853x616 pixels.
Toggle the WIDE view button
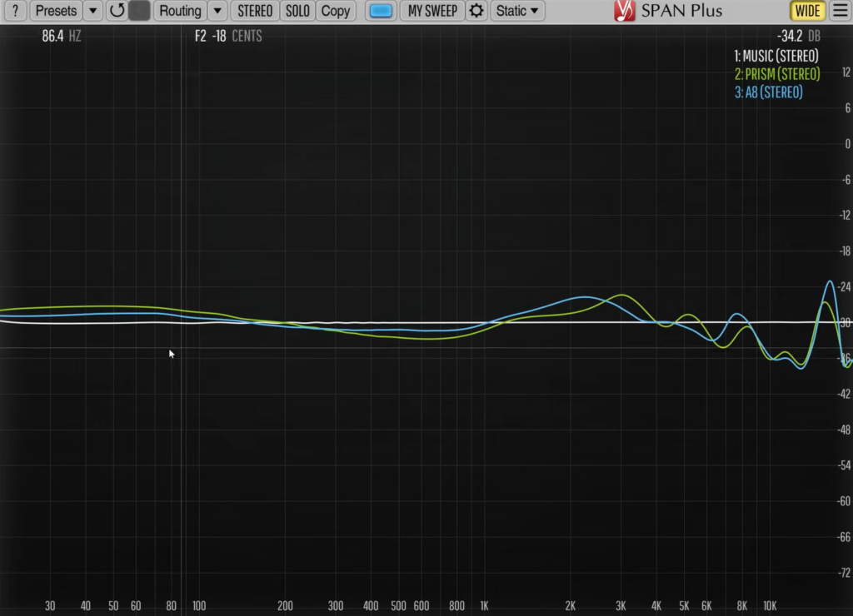pyautogui.click(x=806, y=11)
